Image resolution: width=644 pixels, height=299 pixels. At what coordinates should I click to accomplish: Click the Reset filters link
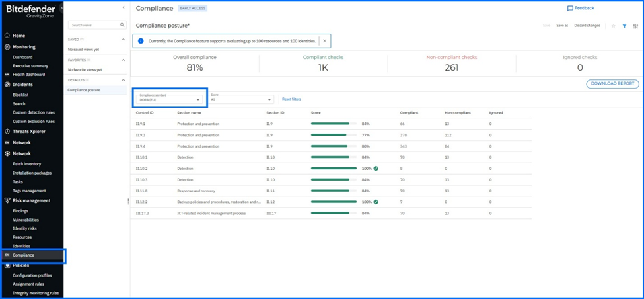pos(291,99)
